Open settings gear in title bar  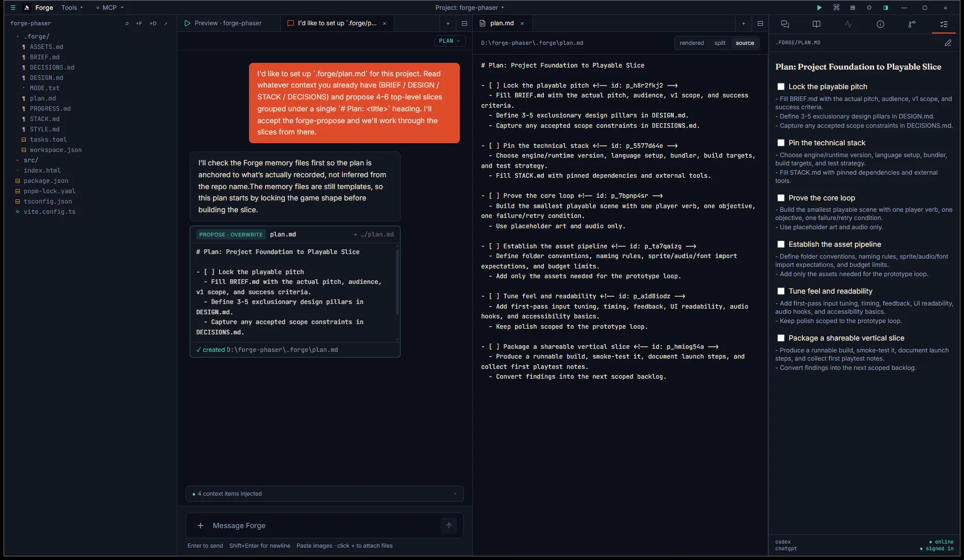(x=869, y=8)
